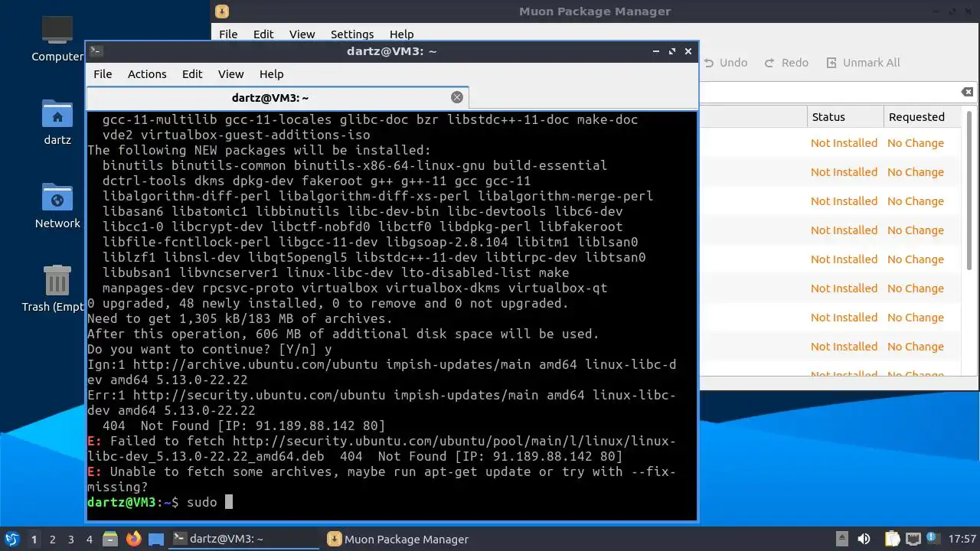
Task: Open the clipboard manager tray icon
Action: pos(892,539)
